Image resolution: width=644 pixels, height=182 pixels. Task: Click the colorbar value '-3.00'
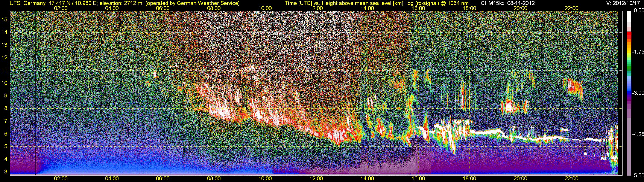pyautogui.click(x=638, y=93)
